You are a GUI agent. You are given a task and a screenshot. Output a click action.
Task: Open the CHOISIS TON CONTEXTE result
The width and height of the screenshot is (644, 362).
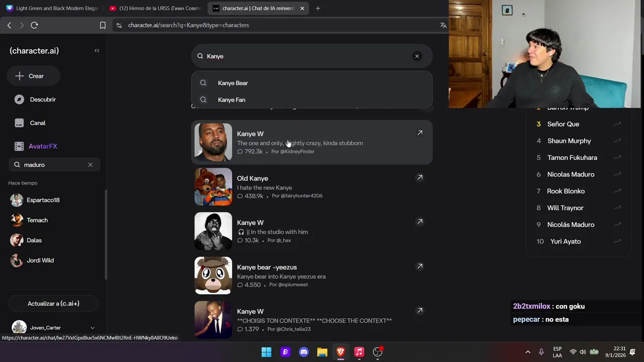[x=311, y=320]
